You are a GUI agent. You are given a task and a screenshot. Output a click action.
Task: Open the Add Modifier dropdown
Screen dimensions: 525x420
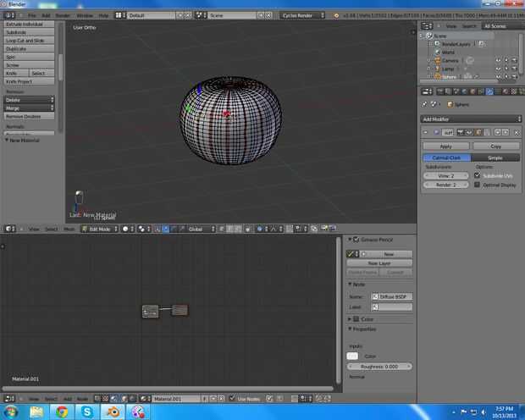click(x=471, y=119)
